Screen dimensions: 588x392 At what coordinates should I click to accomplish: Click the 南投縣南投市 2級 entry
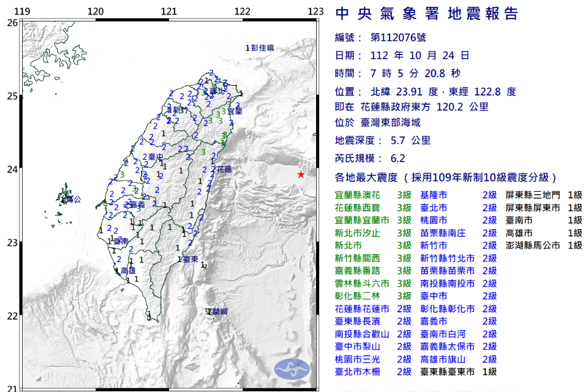pos(459,284)
